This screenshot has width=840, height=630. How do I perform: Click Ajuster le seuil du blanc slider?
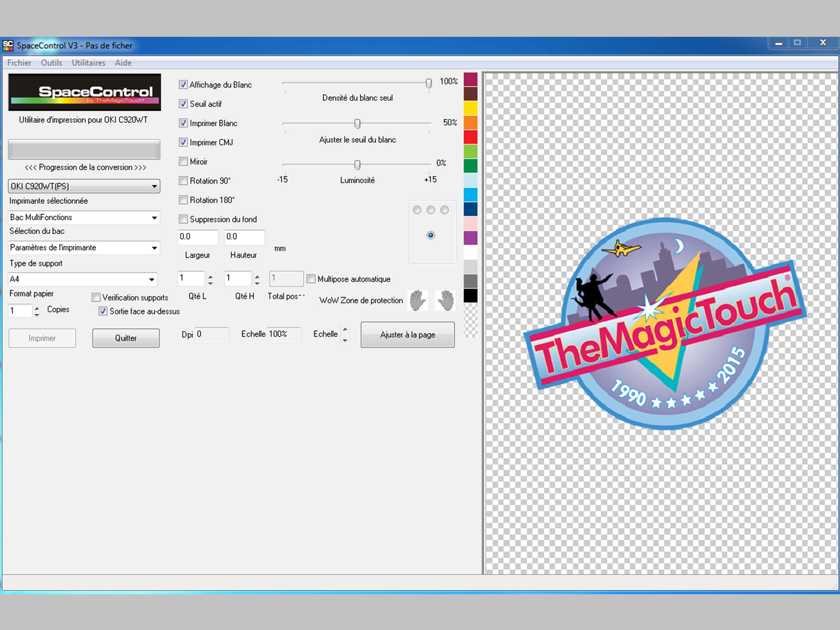point(357,124)
